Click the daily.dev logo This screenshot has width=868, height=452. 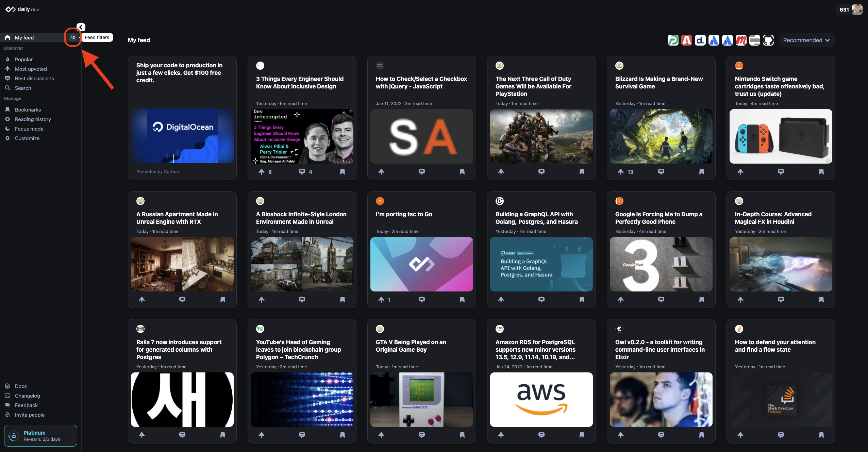coord(22,9)
